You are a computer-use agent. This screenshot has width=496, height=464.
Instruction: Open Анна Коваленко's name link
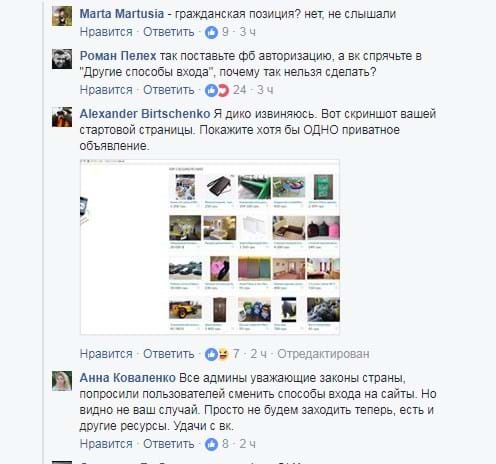127,378
